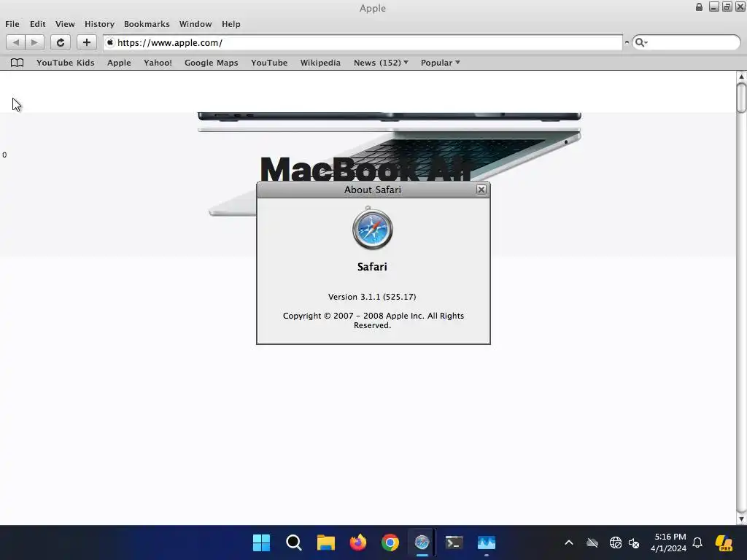Image resolution: width=747 pixels, height=560 pixels.
Task: Open the Window menu
Action: [196, 24]
